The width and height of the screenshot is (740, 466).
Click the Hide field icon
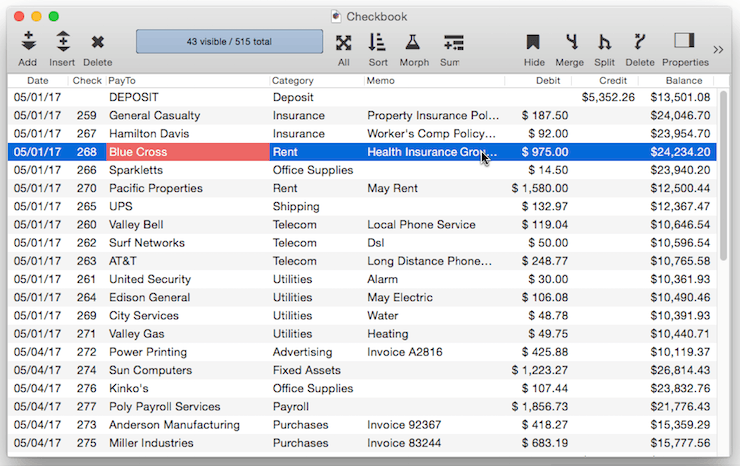pos(533,42)
